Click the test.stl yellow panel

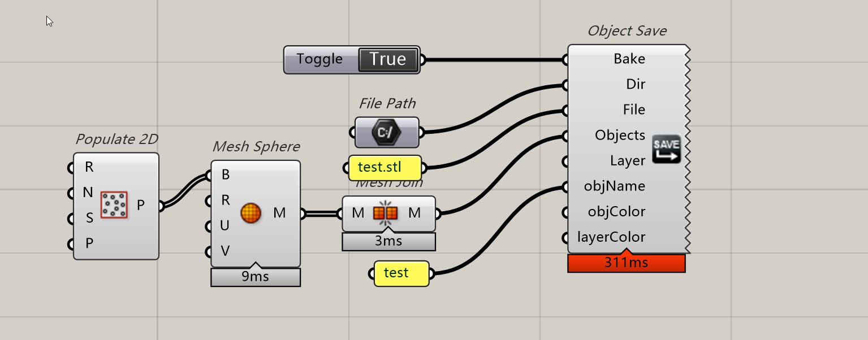385,167
